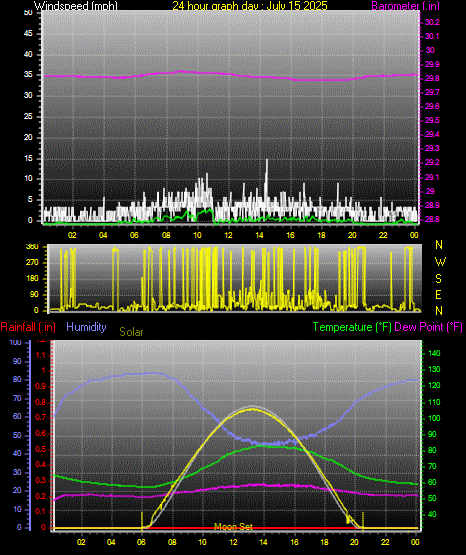Click the Dew Point (°F) legend label
This screenshot has height=555, width=466.
pyautogui.click(x=428, y=327)
